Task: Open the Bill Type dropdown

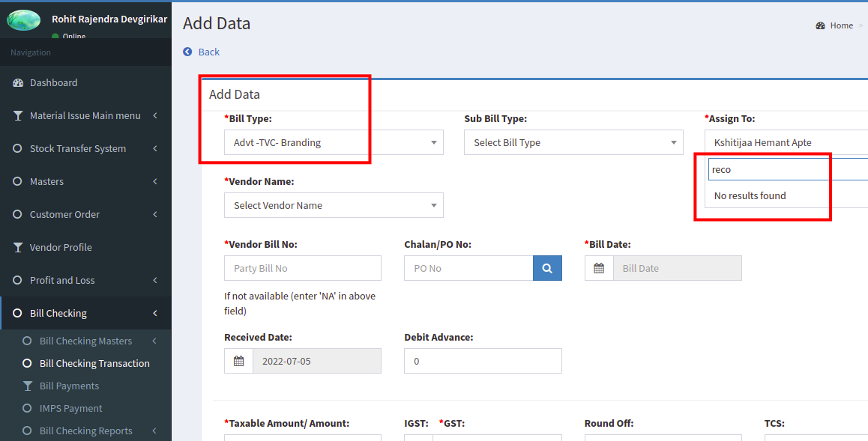Action: [x=334, y=142]
